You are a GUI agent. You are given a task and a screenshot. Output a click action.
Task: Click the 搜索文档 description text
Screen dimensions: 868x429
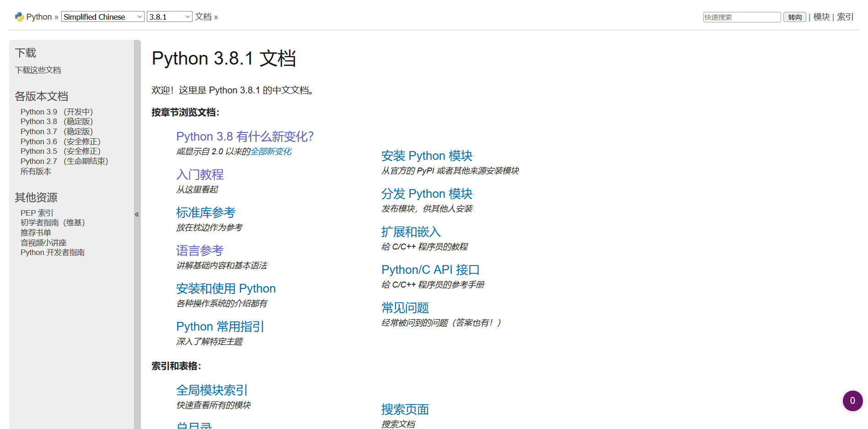click(398, 424)
